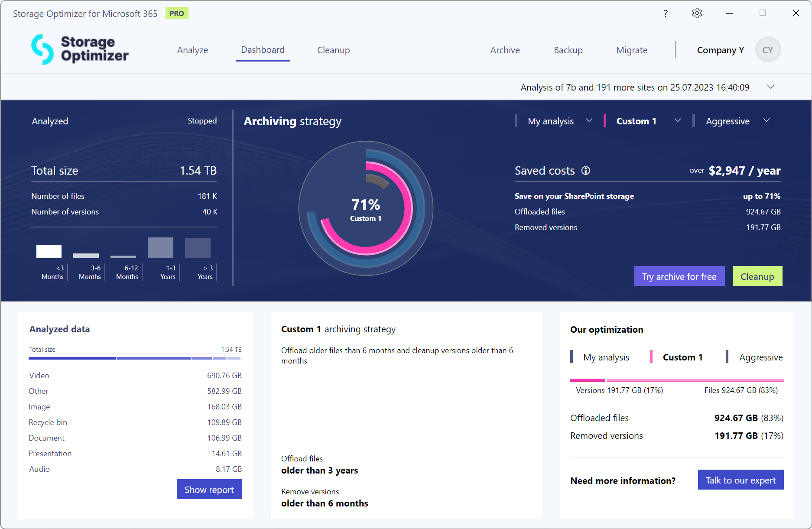Switch to the Aggressive strategy in Our optimization
Image resolution: width=812 pixels, height=529 pixels.
click(761, 357)
